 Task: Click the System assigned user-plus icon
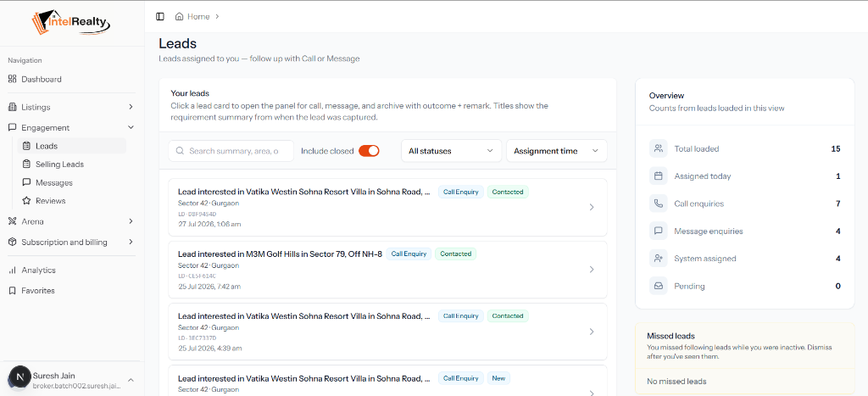(658, 259)
